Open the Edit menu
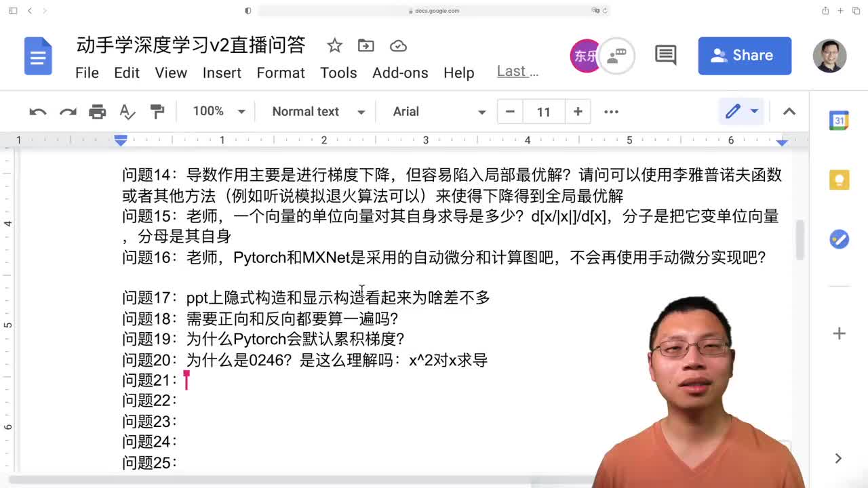Image resolution: width=868 pixels, height=488 pixels. point(127,73)
